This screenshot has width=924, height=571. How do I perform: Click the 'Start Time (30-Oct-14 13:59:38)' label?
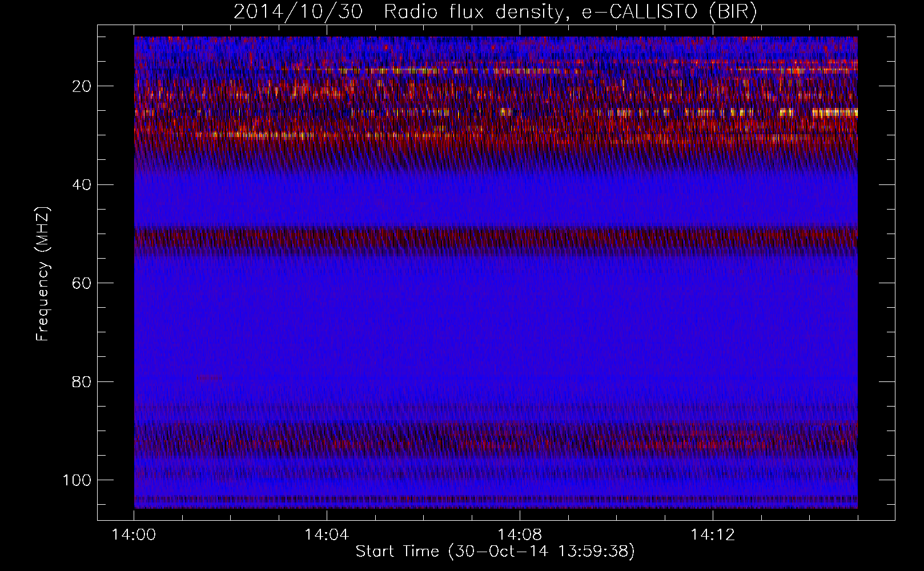(495, 552)
